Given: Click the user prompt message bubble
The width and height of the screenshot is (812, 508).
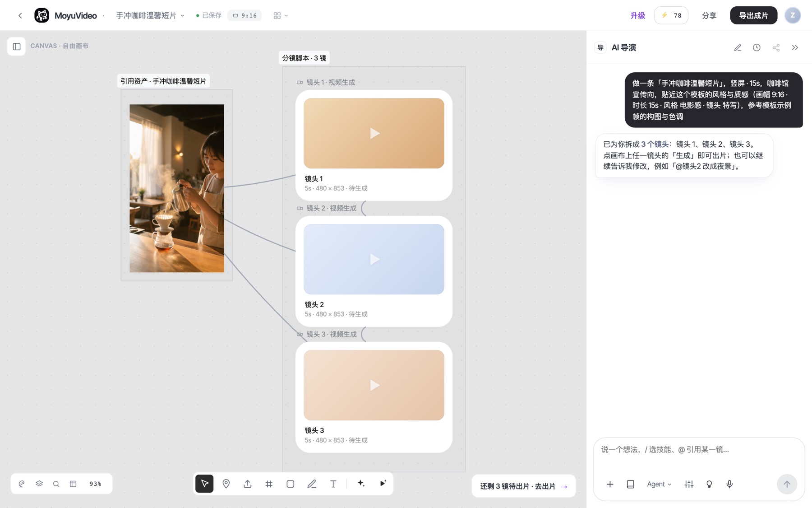Looking at the screenshot, I should point(714,100).
